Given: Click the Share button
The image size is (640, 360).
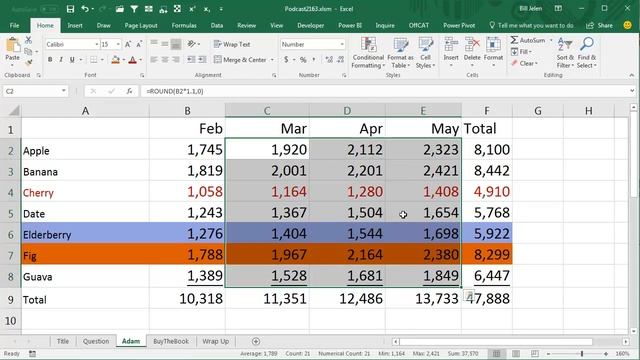Looking at the screenshot, I should (600, 25).
